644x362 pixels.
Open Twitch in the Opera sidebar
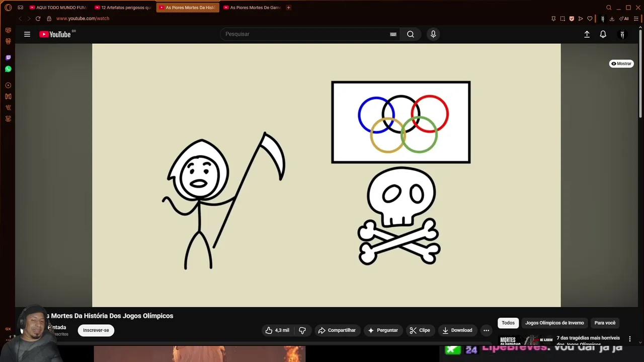click(x=8, y=58)
